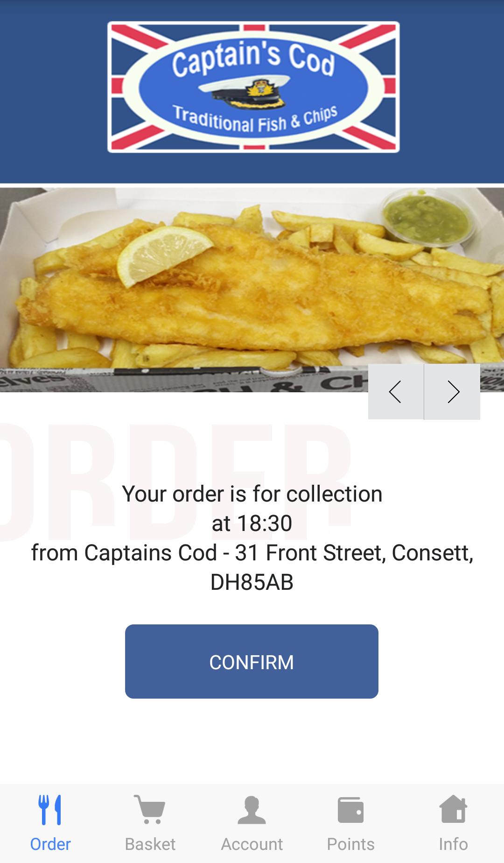Tap the Captain's Cod logo banner

click(253, 87)
